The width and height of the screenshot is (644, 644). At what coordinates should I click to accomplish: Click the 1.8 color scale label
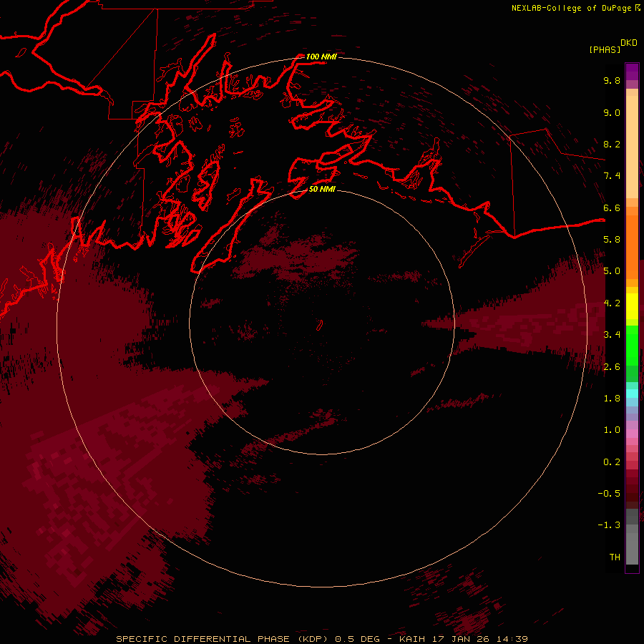612,399
